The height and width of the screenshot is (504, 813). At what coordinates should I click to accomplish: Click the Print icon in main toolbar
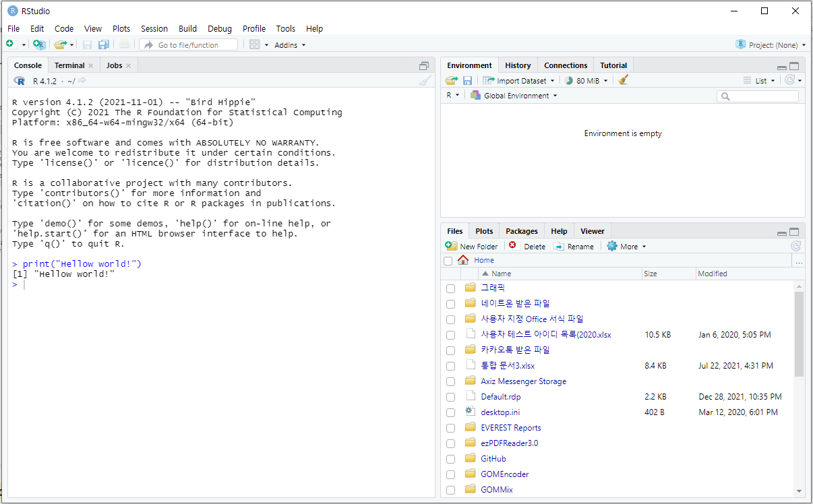(125, 44)
